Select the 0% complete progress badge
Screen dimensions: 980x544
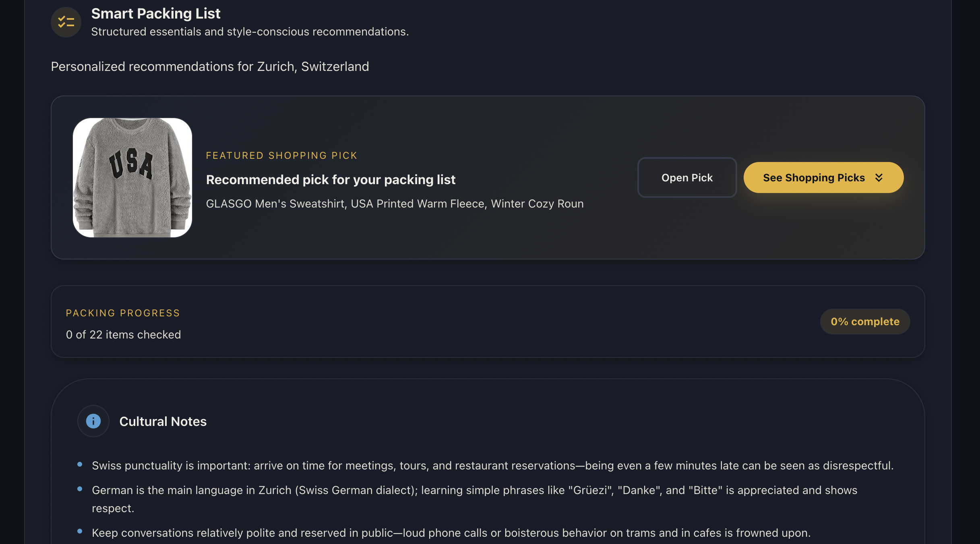click(x=865, y=322)
